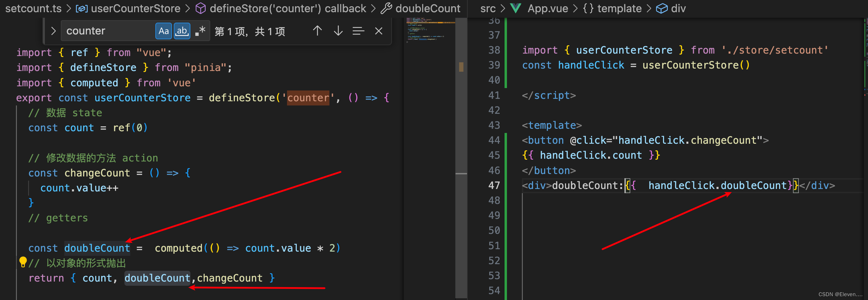Click the wrench icon before doubleCount
The width and height of the screenshot is (868, 300).
click(386, 8)
